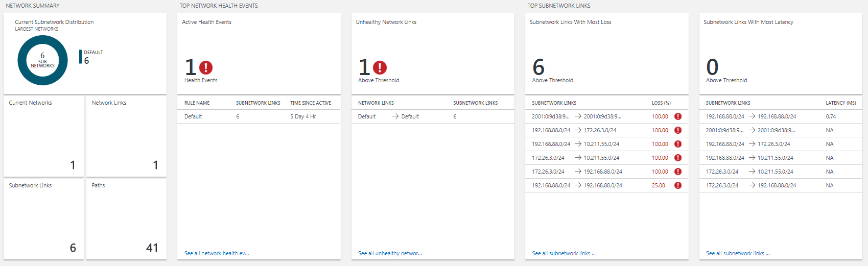Open See all network health events link

pyautogui.click(x=217, y=253)
